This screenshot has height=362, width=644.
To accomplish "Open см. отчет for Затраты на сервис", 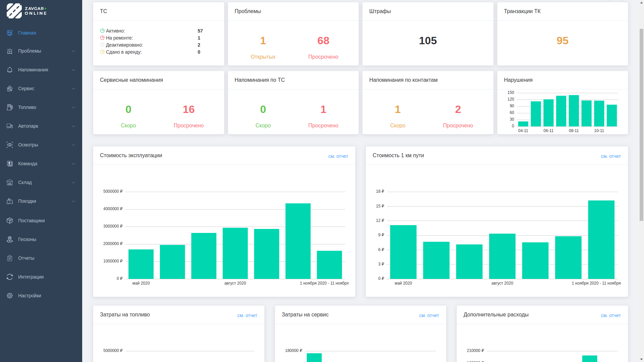I will point(429,315).
